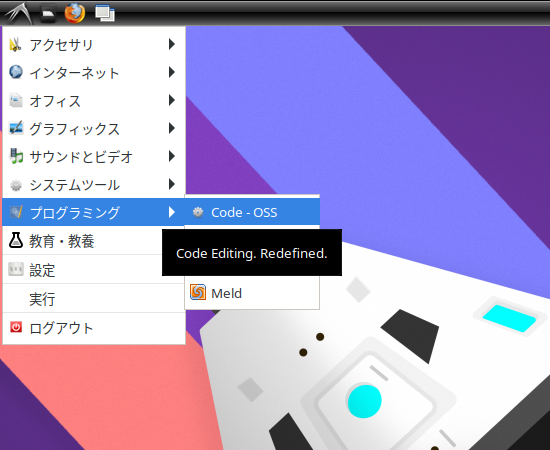The height and width of the screenshot is (450, 550).
Task: Open the インターネット menu category
Action: pos(94,72)
